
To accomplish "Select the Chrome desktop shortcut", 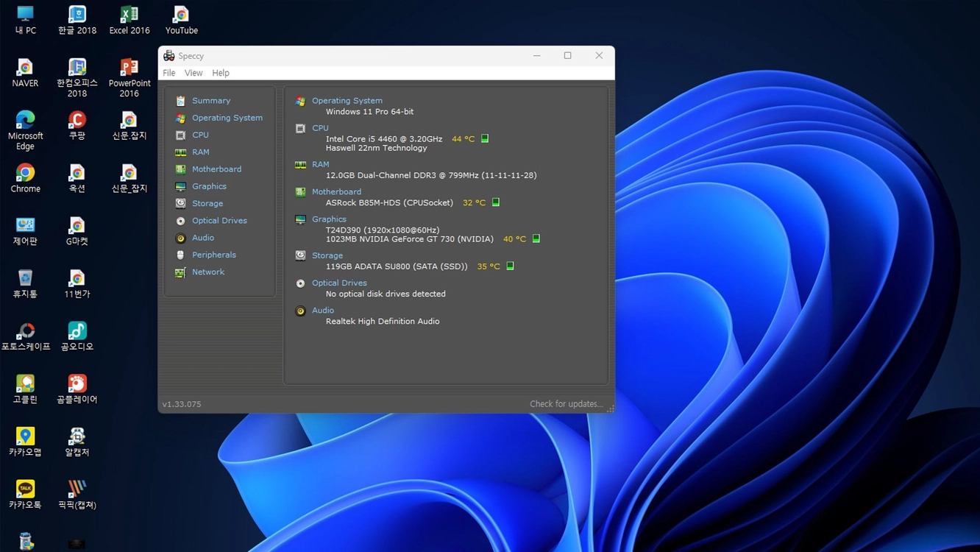I will coord(25,178).
